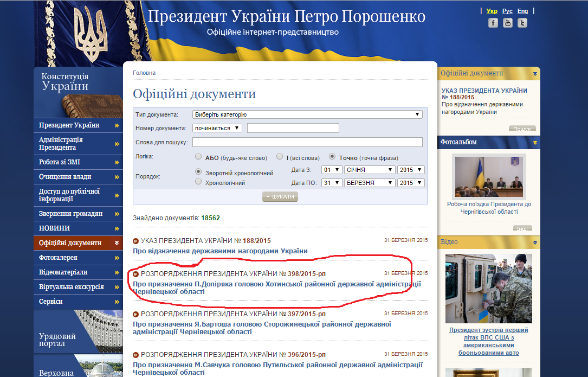Open the БЕРЕЗНЯ end month dropdown
588x377 pixels.
[x=369, y=183]
